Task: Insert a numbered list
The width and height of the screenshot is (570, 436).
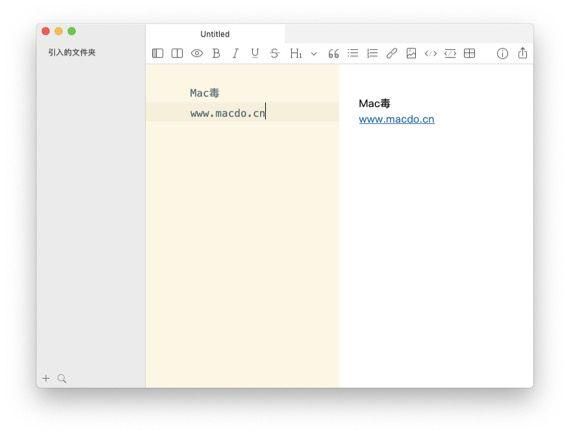Action: pyautogui.click(x=372, y=53)
